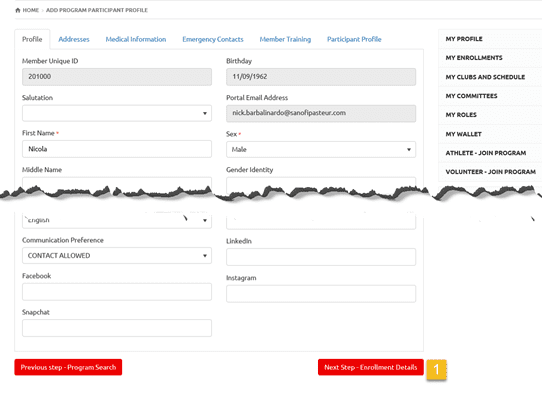This screenshot has width=542, height=393.
Task: Go to Emergency Contacts tab
Action: click(x=213, y=39)
